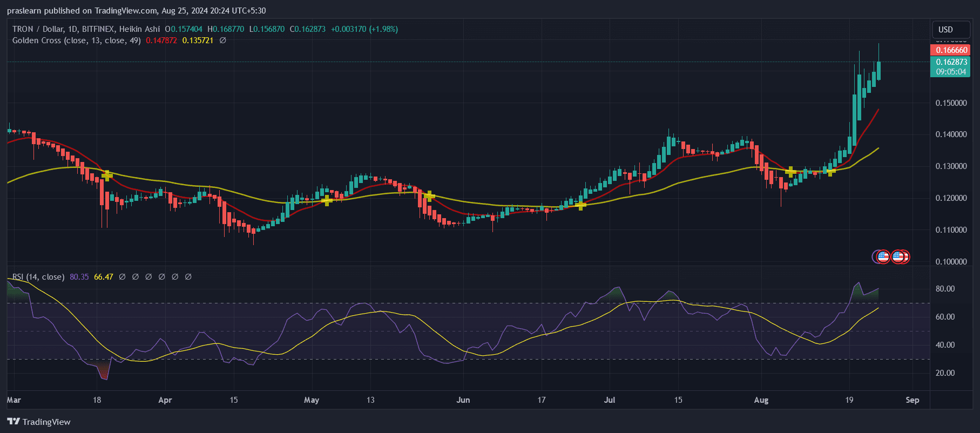Viewport: 980px width, 433px height.
Task: Click the TRON / Dollar symbol title
Action: pyautogui.click(x=86, y=29)
